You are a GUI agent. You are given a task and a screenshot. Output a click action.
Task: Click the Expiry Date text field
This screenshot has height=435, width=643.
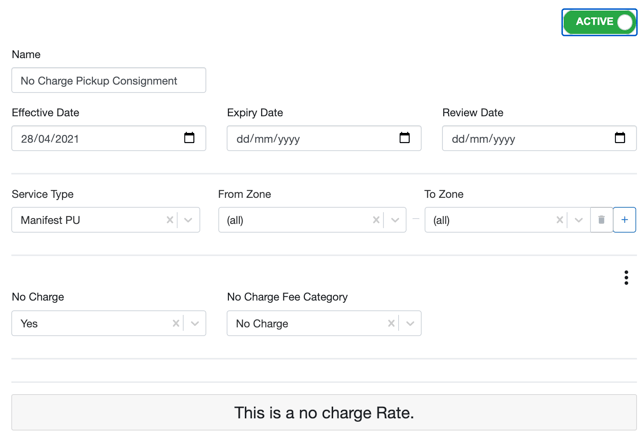point(310,139)
